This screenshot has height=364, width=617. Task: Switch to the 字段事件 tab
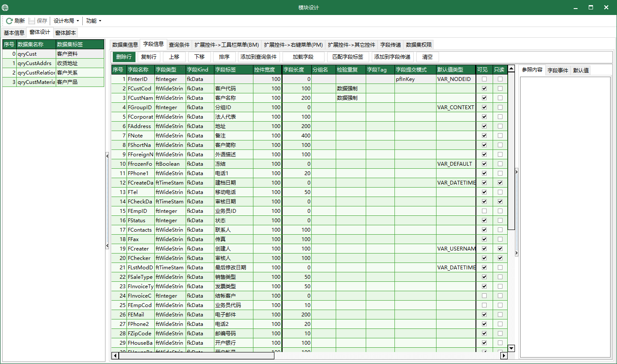(558, 70)
